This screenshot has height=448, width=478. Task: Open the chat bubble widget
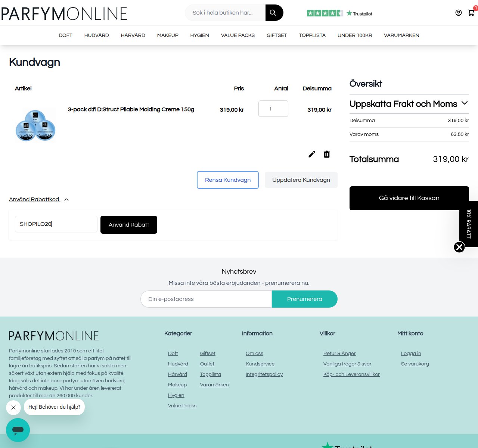pyautogui.click(x=18, y=430)
